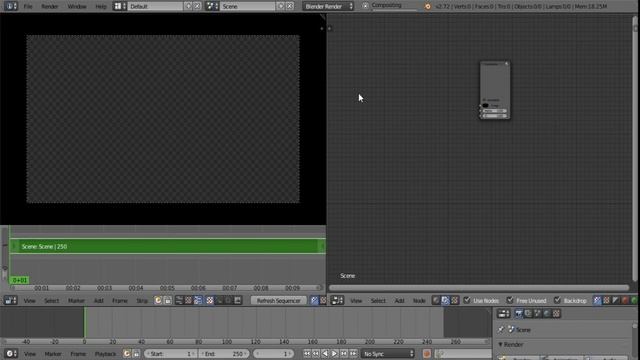Cancel the Compositing job with X icon
Image resolution: width=640 pixels, height=360 pixels.
365,6
